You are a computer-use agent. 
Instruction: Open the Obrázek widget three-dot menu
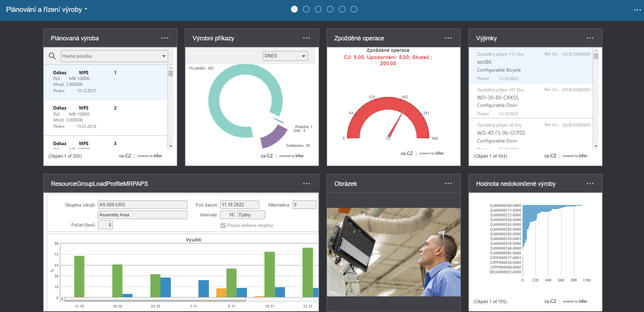point(448,183)
